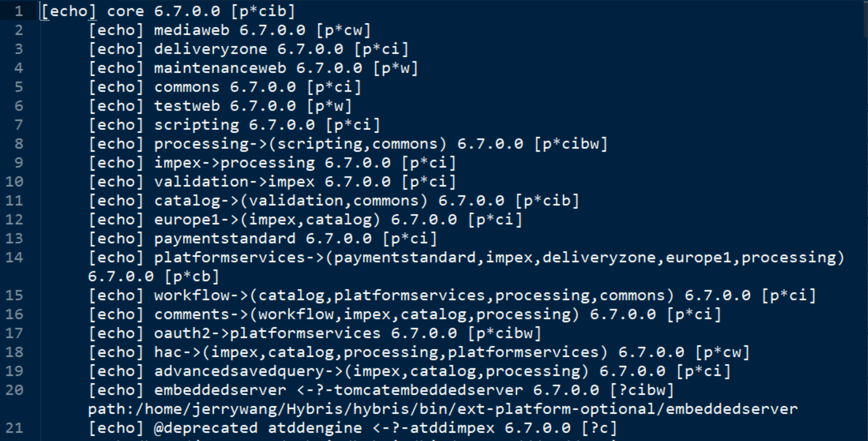Place cursor in testweb on line 6
The height and width of the screenshot is (441, 868).
[187, 106]
